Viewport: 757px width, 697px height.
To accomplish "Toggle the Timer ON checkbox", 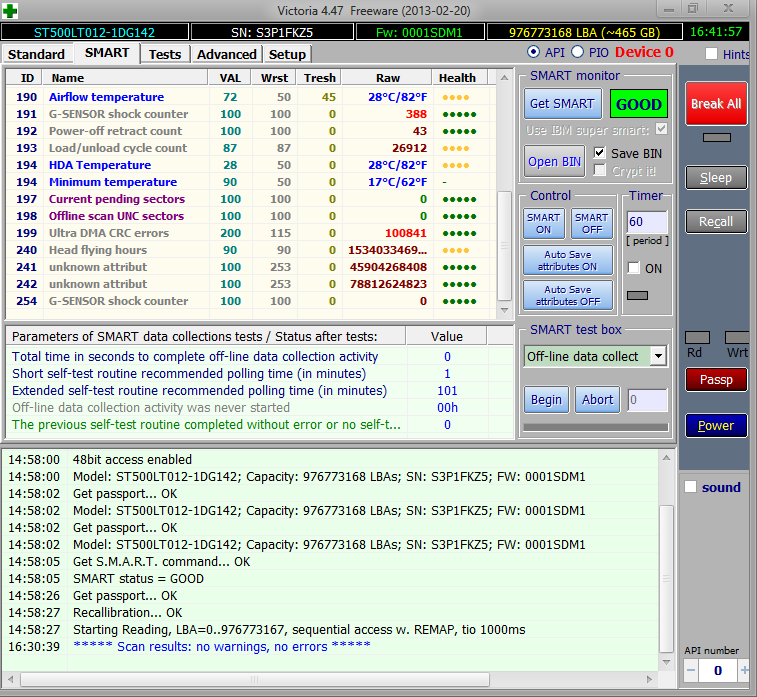I will click(634, 268).
